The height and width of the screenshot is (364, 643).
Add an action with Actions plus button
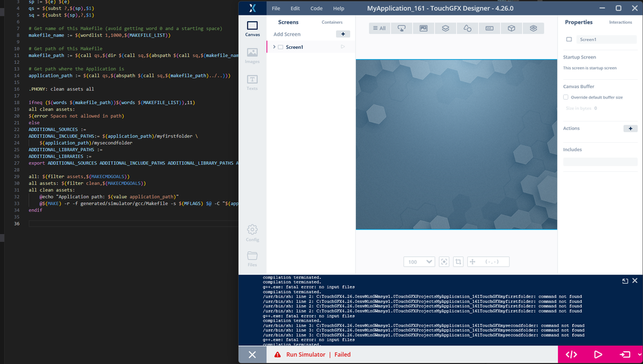[630, 129]
